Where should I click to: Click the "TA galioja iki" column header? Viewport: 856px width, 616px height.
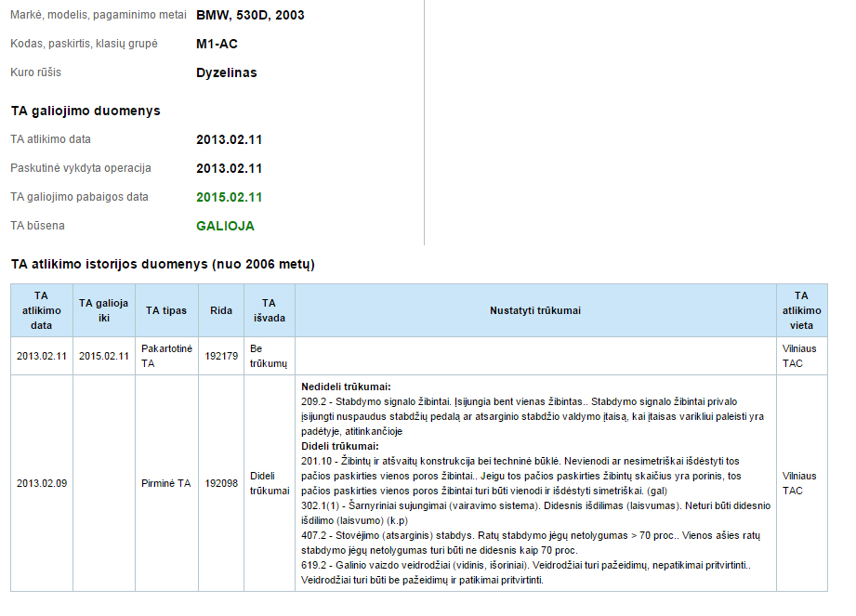click(x=104, y=310)
